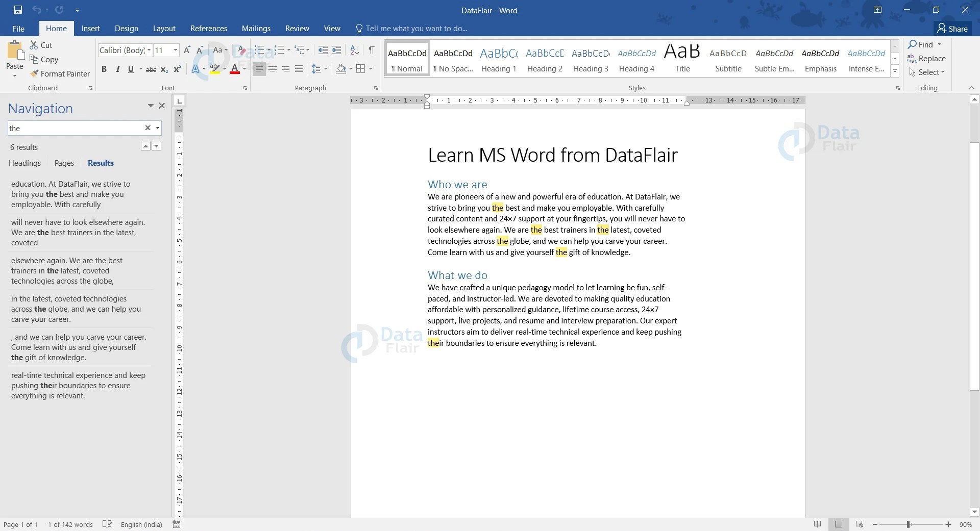Click the Share icon button
980x531 pixels.
952,29
